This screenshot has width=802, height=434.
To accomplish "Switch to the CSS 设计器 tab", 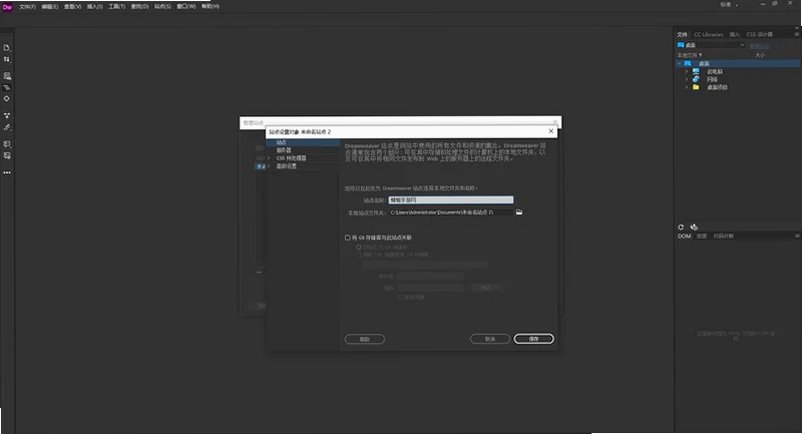I will pos(760,34).
